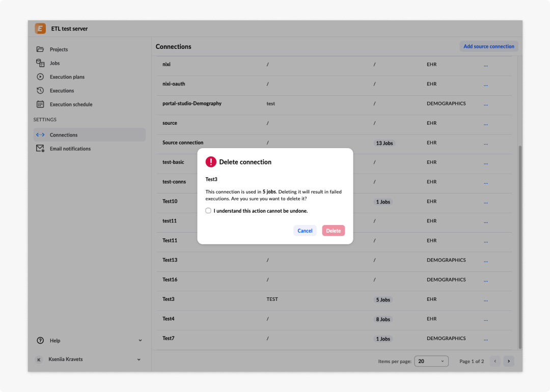Expand the Kseniia Kravets user menu
The height and width of the screenshot is (392, 550).
(x=139, y=359)
